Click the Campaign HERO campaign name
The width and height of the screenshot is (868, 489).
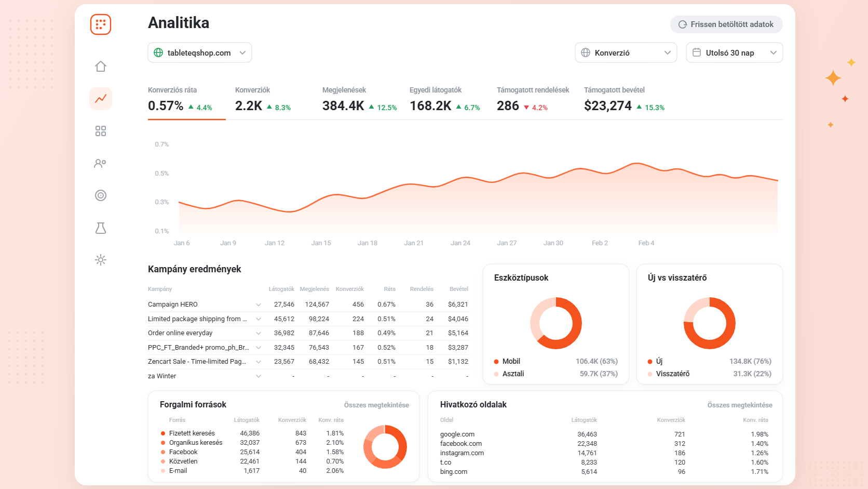173,305
